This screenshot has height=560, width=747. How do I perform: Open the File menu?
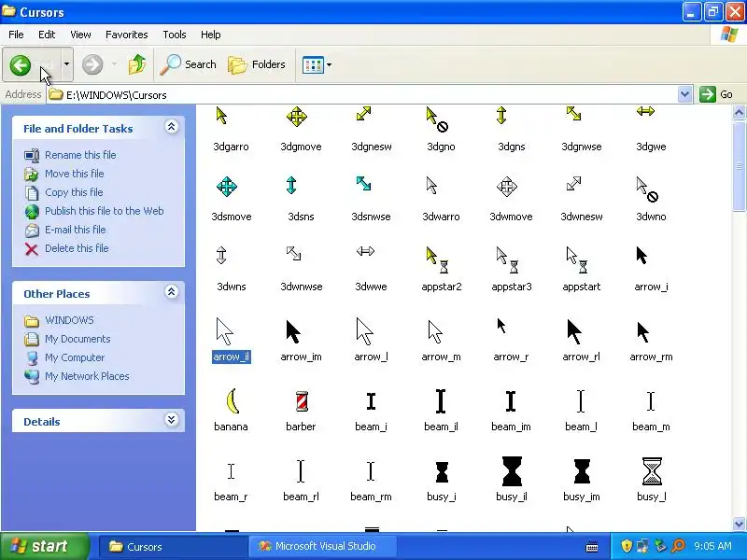tap(16, 35)
